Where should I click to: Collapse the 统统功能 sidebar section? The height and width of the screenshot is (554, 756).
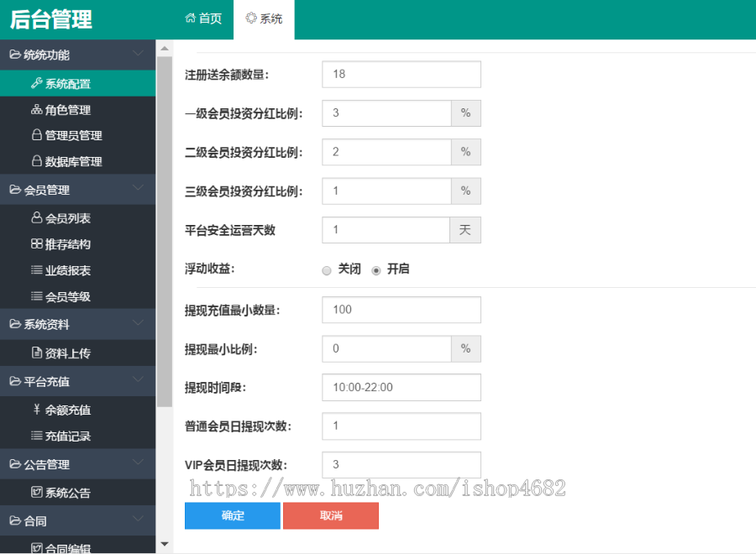point(139,55)
